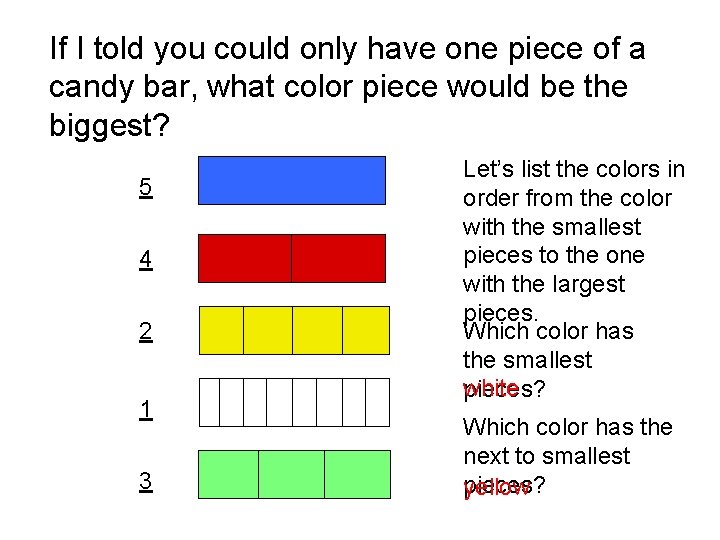The image size is (720, 540).
Task: Select the left piece of the red bar
Action: point(245,258)
